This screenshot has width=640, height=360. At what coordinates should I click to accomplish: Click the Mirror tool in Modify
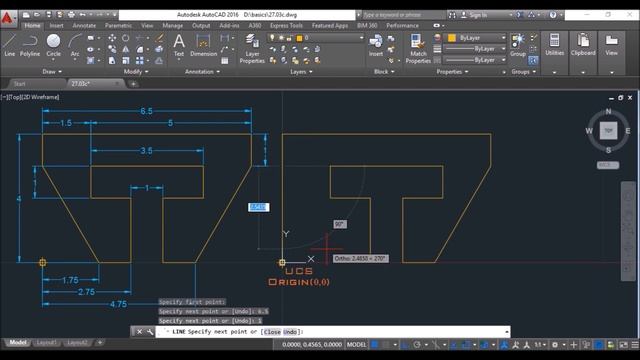pyautogui.click(x=126, y=49)
